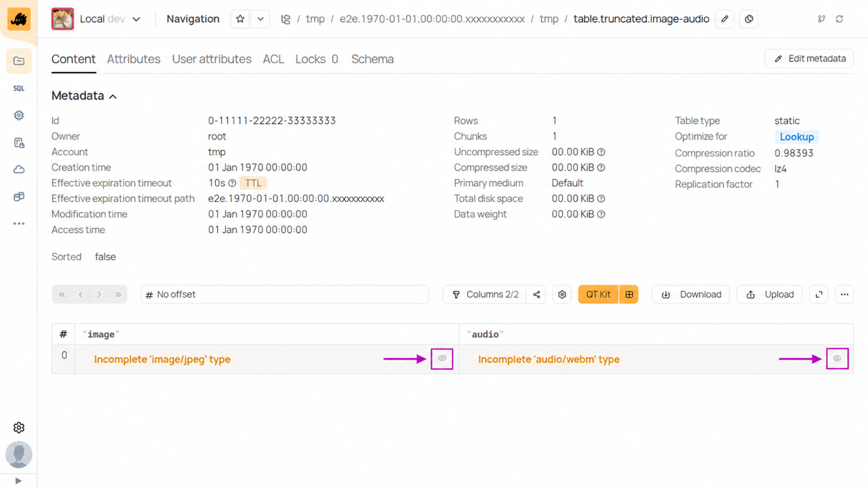Viewport: 868px width, 488px height.
Task: Expand the sidebar with bottom arrow
Action: 18,481
